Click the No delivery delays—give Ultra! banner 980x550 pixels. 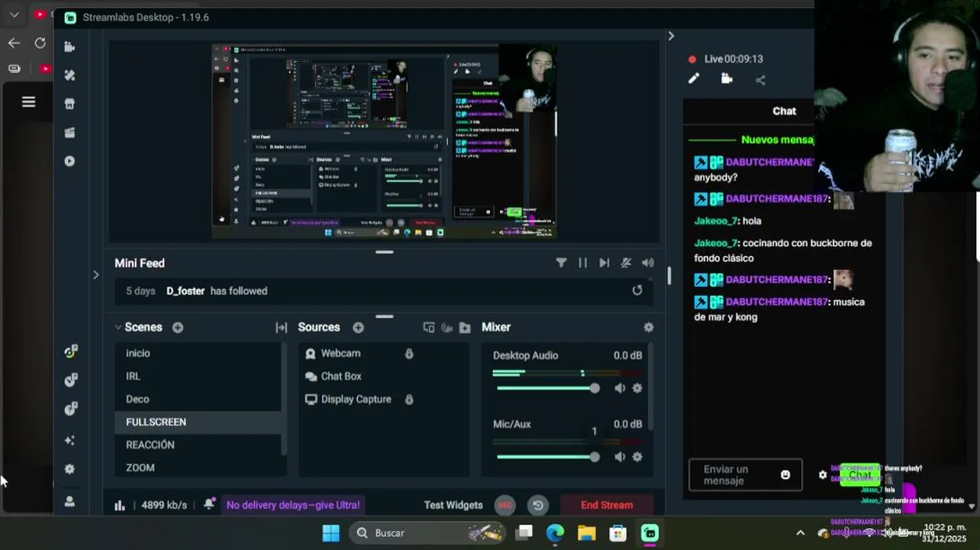(293, 505)
